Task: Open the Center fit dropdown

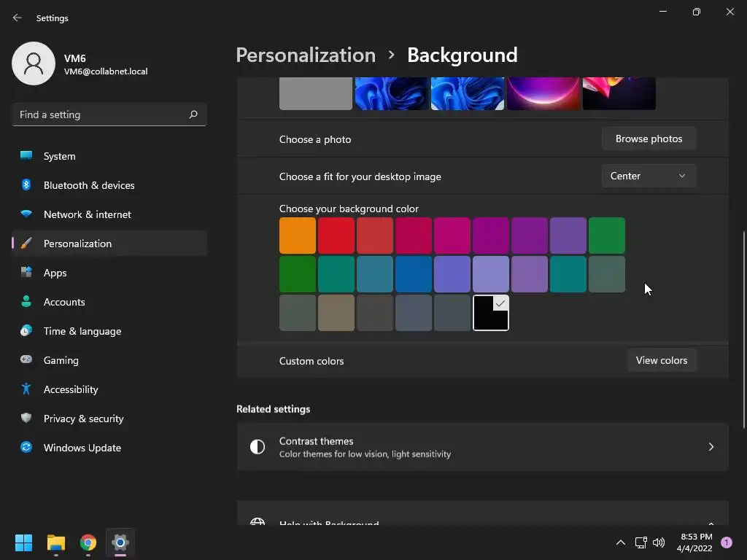Action: pyautogui.click(x=649, y=176)
